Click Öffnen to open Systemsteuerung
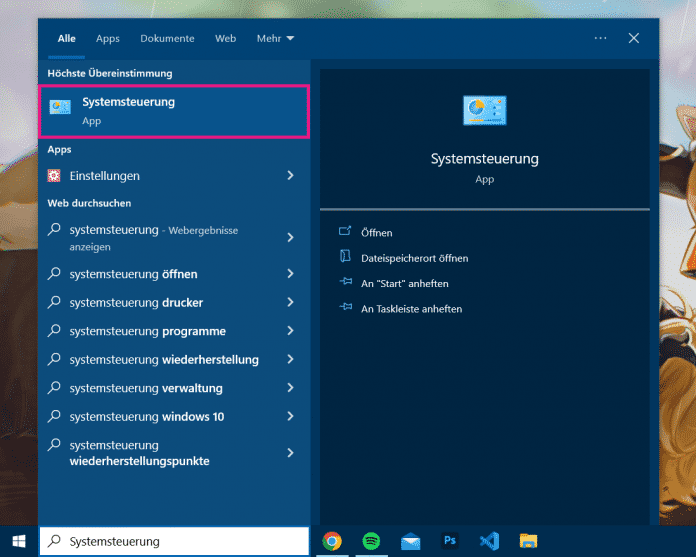This screenshot has width=696, height=557. pyautogui.click(x=376, y=232)
